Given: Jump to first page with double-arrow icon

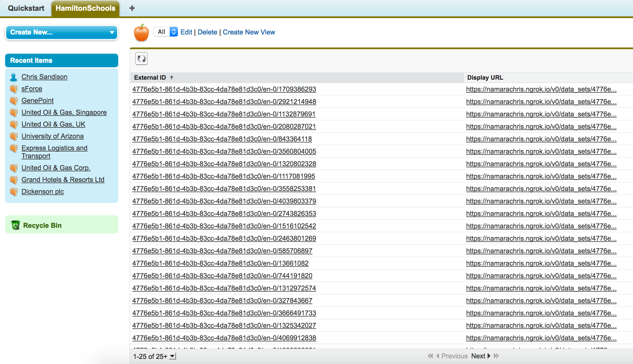Looking at the screenshot, I should pyautogui.click(x=430, y=356).
